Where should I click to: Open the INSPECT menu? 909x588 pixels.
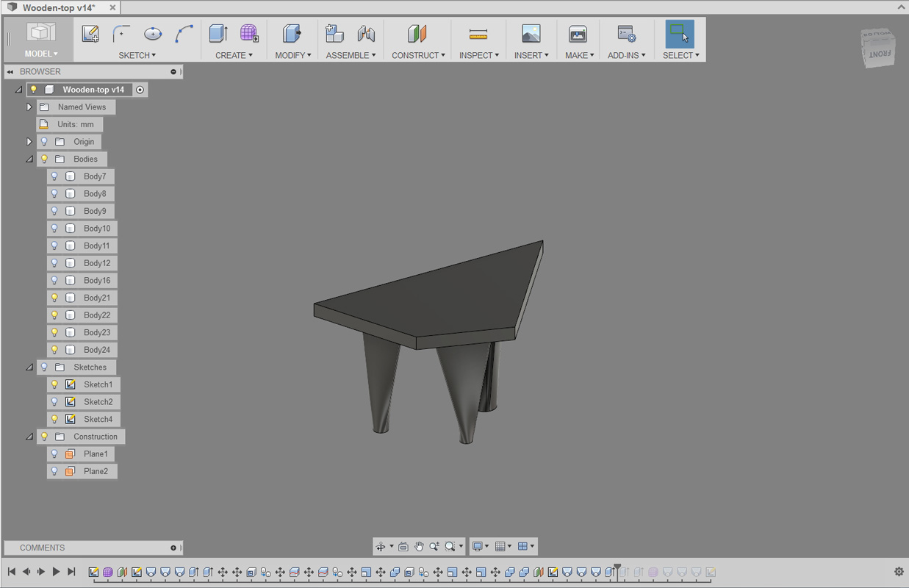[479, 55]
